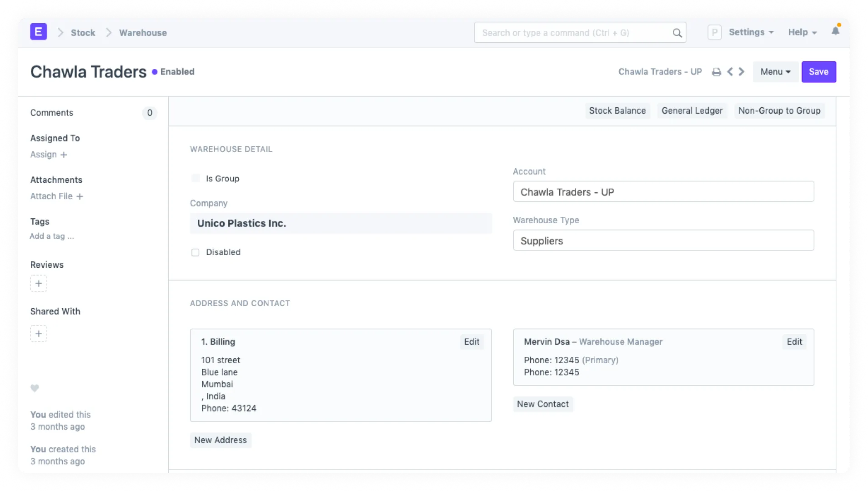The image size is (868, 491).
Task: Click the print icon
Action: [x=716, y=72]
